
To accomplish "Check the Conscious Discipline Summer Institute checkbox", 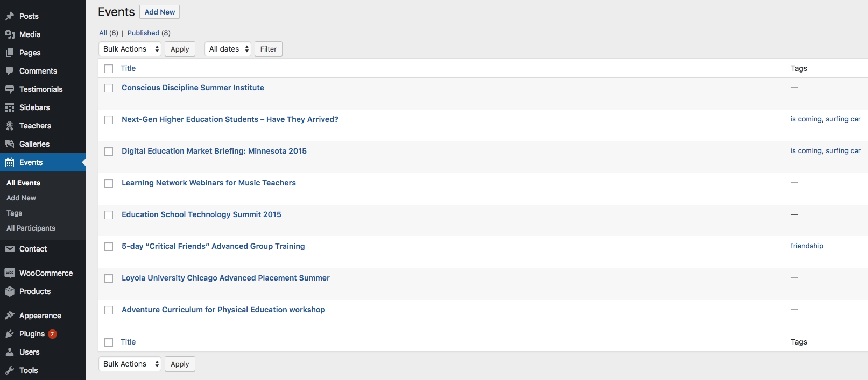I will pos(109,88).
